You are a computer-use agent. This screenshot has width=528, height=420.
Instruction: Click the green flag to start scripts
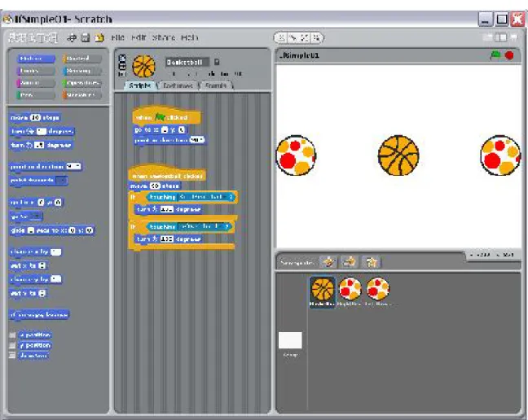click(495, 55)
